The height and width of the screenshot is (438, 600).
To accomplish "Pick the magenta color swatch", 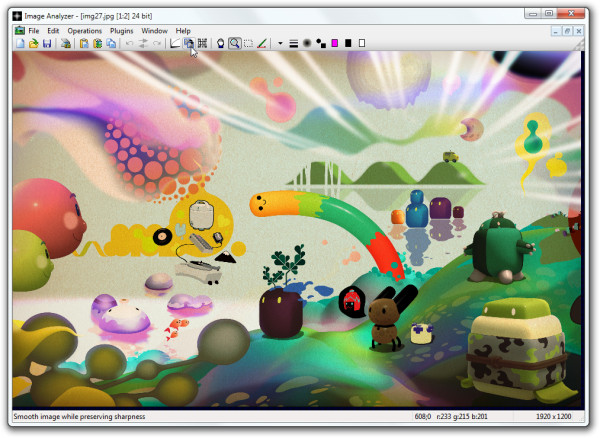I will coord(335,44).
